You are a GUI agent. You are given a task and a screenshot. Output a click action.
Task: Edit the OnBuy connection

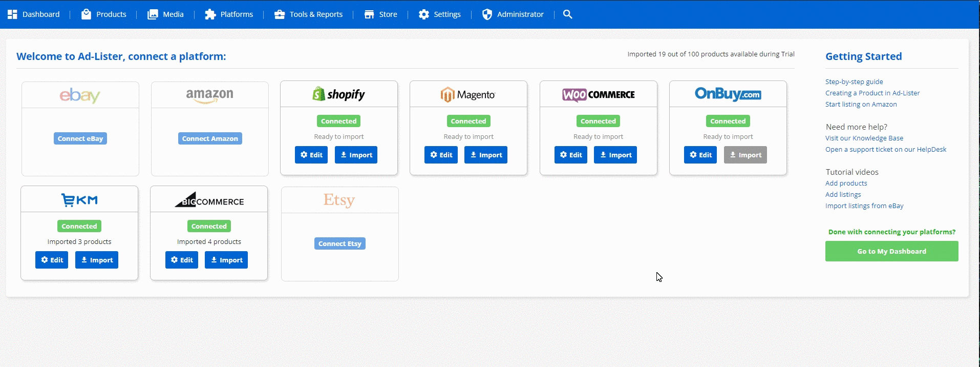coord(700,155)
